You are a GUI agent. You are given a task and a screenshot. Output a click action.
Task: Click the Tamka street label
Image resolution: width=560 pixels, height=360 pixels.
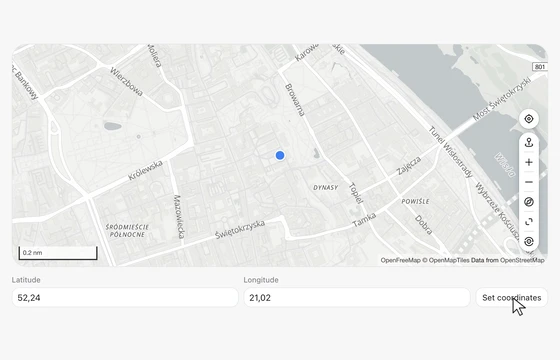click(364, 220)
